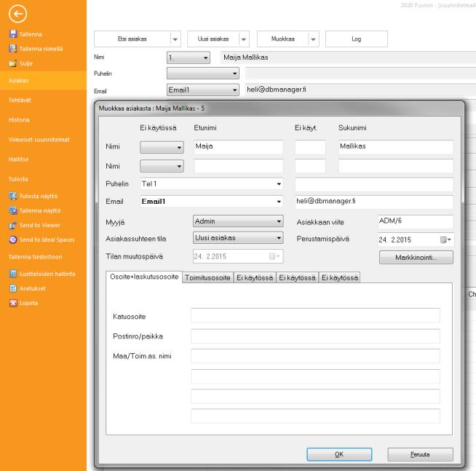Click the Asiakkaan viite field
This screenshot has width=476, height=471.
click(x=416, y=222)
